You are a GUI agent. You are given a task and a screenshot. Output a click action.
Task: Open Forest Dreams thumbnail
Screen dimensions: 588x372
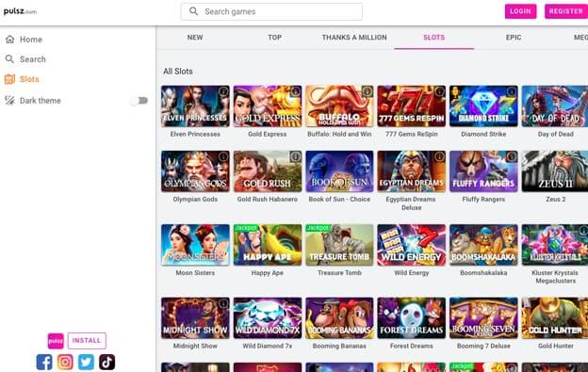pos(412,318)
